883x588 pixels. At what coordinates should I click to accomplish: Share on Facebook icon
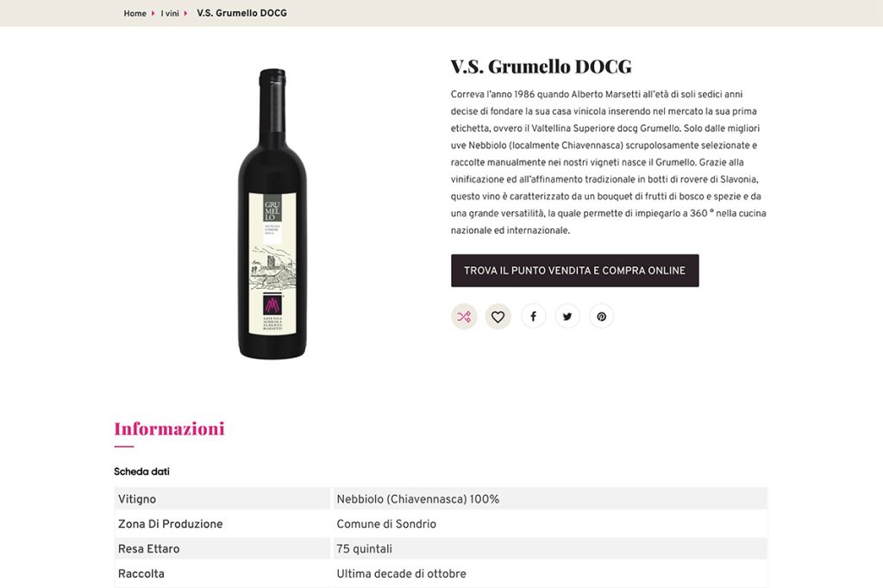click(x=533, y=316)
